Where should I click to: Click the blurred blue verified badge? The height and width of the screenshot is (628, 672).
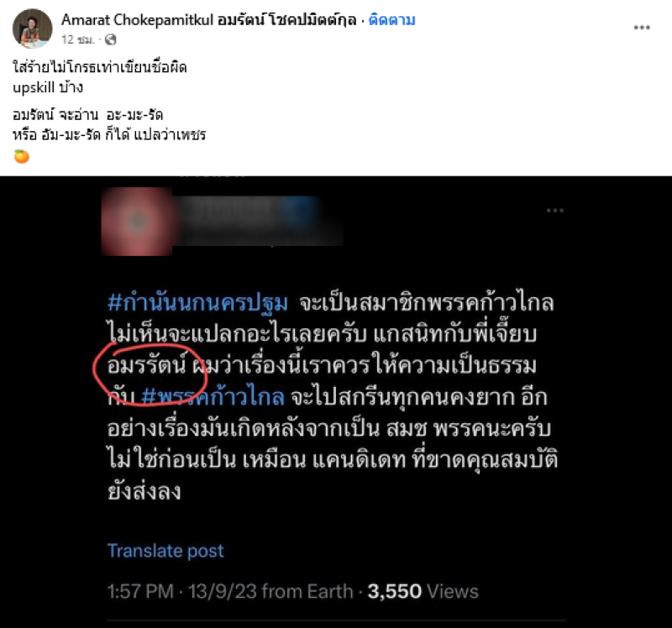299,210
